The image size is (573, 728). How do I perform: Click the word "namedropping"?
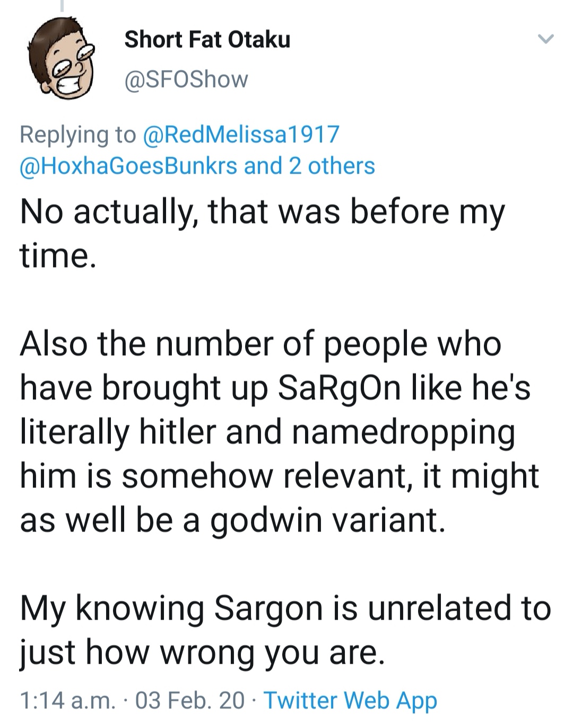(x=403, y=433)
